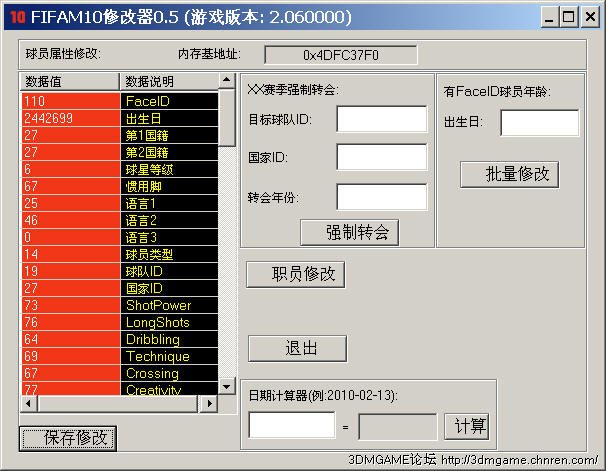Focus the 目标球队ID input field
The height and width of the screenshot is (471, 606).
(x=367, y=120)
